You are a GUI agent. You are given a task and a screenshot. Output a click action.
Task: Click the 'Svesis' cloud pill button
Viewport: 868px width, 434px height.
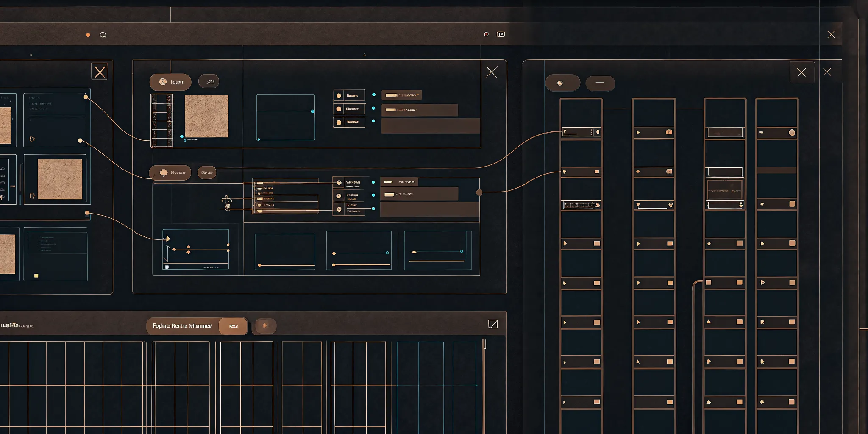click(x=170, y=172)
